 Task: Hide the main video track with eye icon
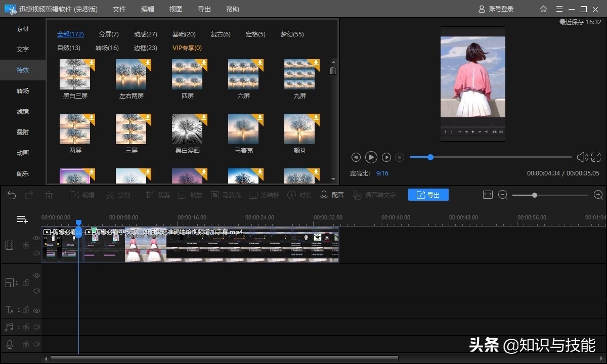pos(36,238)
